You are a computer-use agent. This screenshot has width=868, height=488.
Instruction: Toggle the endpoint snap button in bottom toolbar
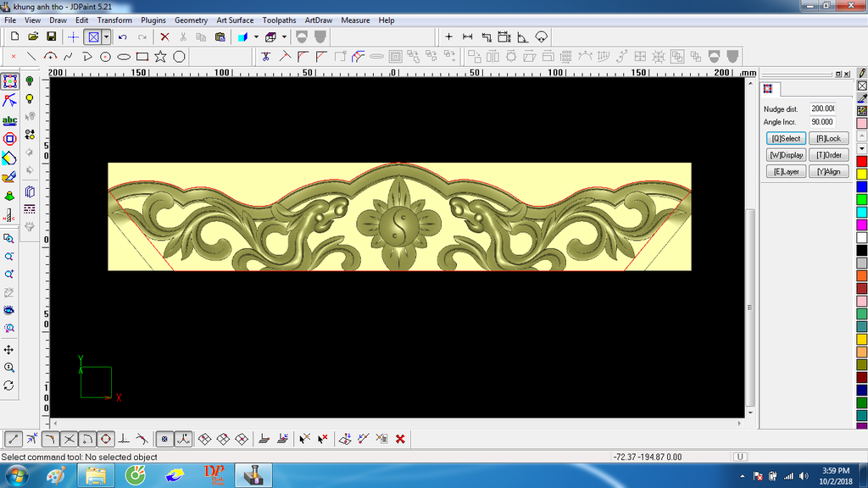pos(14,439)
